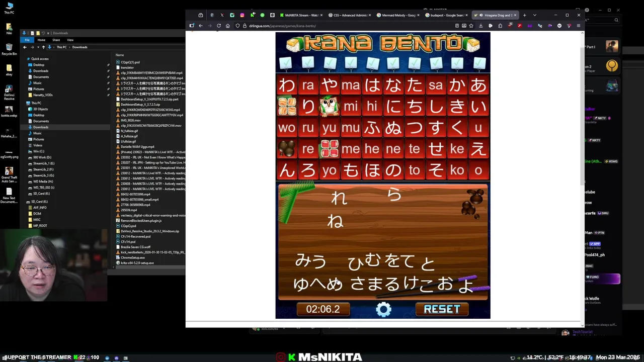The image size is (644, 362).
Task: Open the browser extensions puzzle icon
Action: [x=500, y=26]
